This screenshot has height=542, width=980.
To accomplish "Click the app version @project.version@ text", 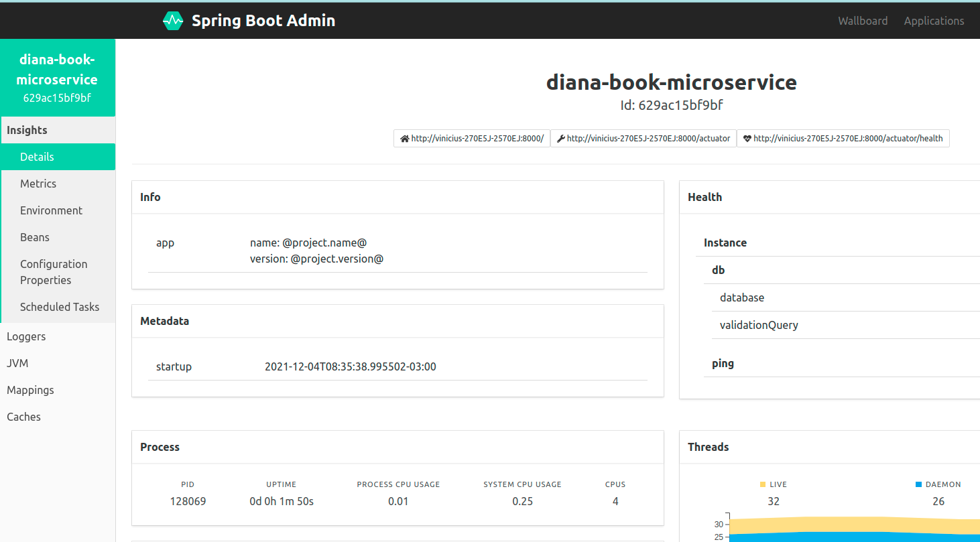I will [x=317, y=259].
